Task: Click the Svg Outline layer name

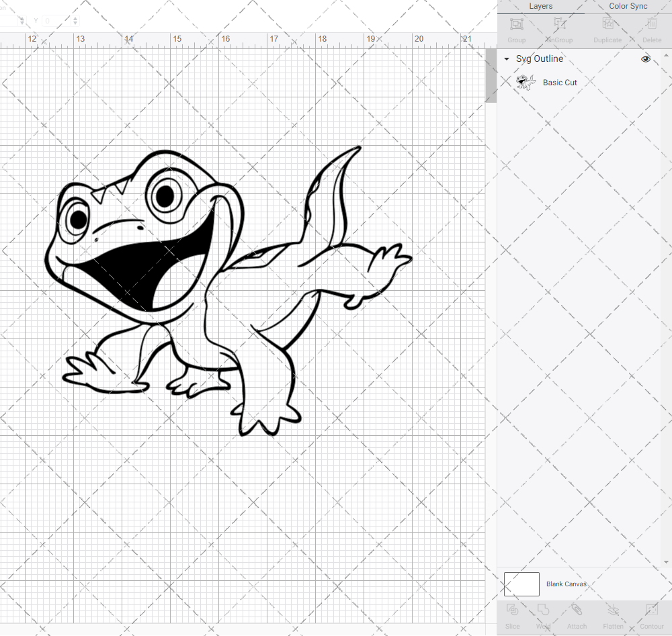Action: click(x=539, y=59)
